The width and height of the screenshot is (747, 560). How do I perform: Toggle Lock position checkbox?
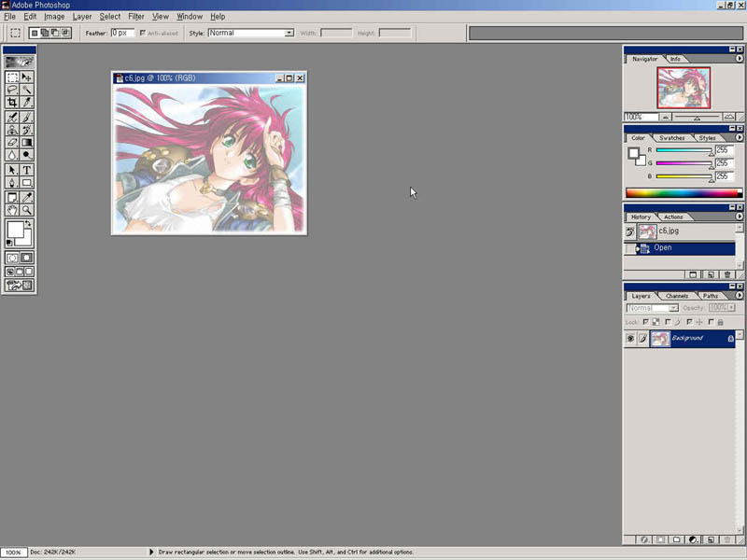click(x=689, y=322)
